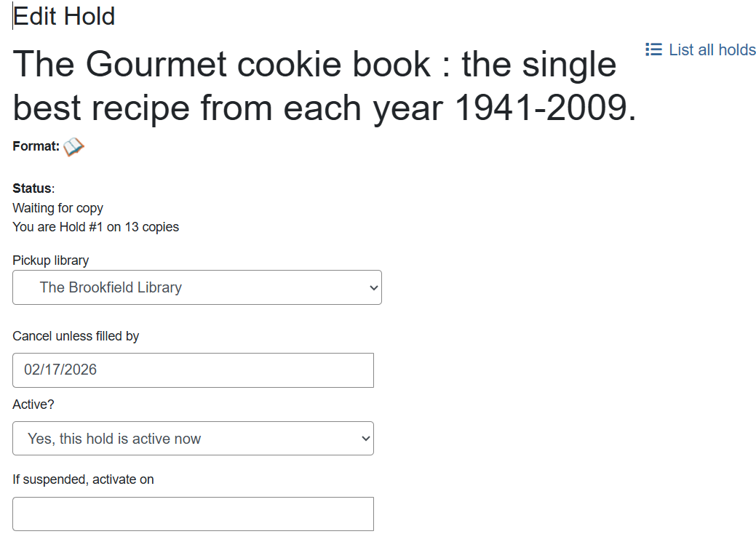Click the If suspended, activate on label
Viewport: 756px width, 542px height.
coord(83,479)
